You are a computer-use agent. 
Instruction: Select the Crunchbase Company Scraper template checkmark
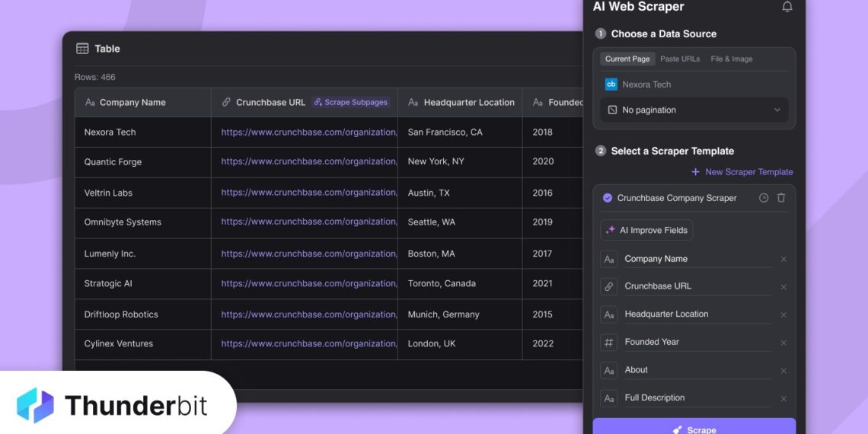(608, 198)
